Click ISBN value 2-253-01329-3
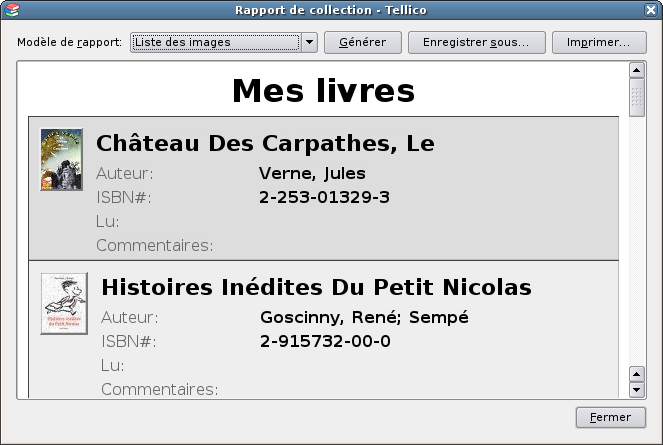This screenshot has height=445, width=663. [x=324, y=198]
